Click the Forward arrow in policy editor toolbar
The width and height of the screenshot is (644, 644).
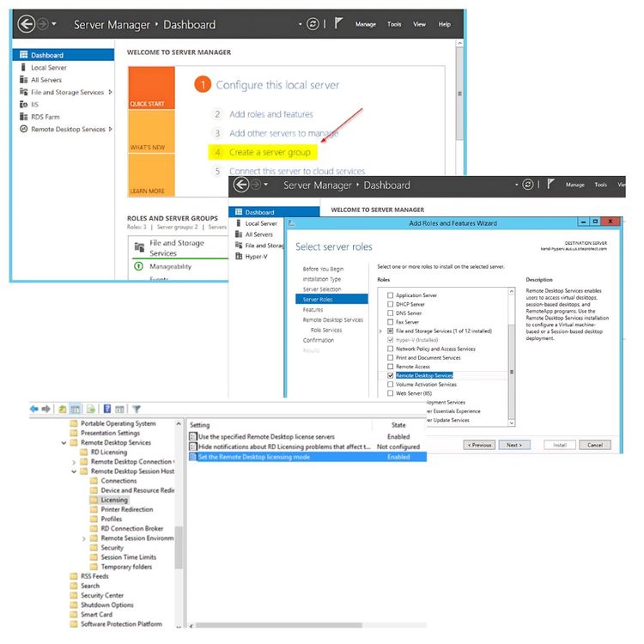pos(46,409)
